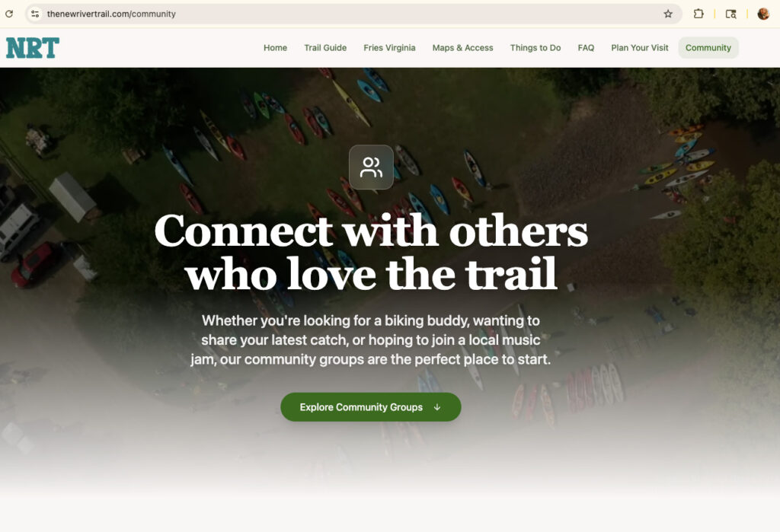
Task: Open the Plan Your Visit link
Action: point(640,48)
